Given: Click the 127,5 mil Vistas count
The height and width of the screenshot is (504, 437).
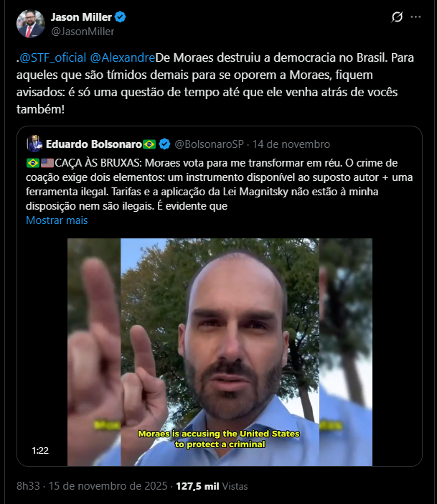Looking at the screenshot, I should click(x=212, y=486).
